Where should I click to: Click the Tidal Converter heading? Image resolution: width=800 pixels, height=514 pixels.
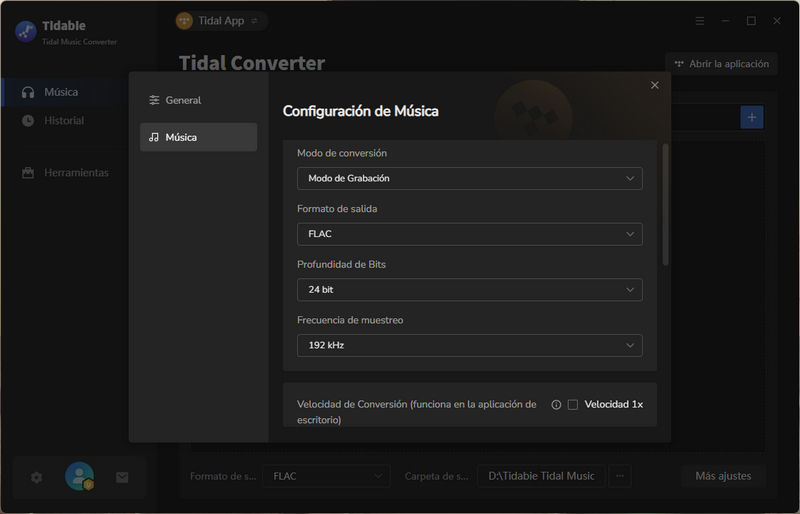tap(252, 63)
